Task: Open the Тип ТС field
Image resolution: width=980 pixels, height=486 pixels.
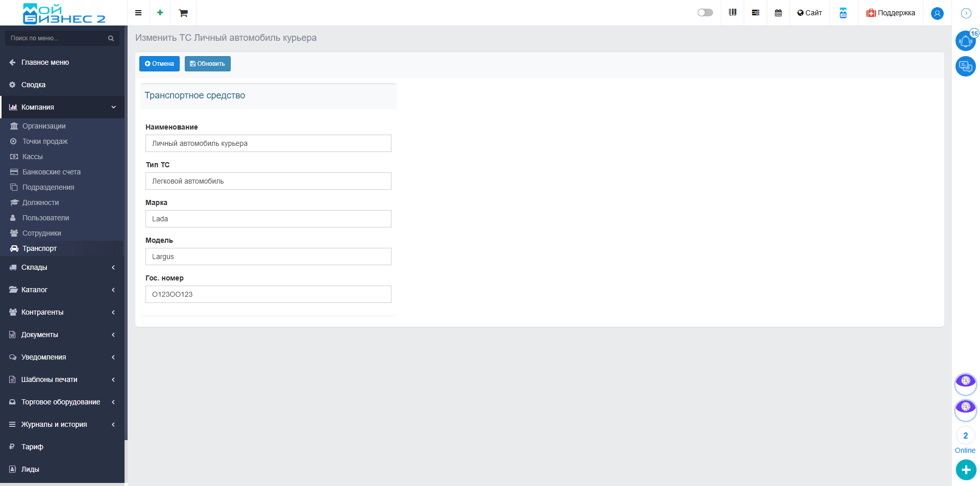Action: pyautogui.click(x=268, y=181)
